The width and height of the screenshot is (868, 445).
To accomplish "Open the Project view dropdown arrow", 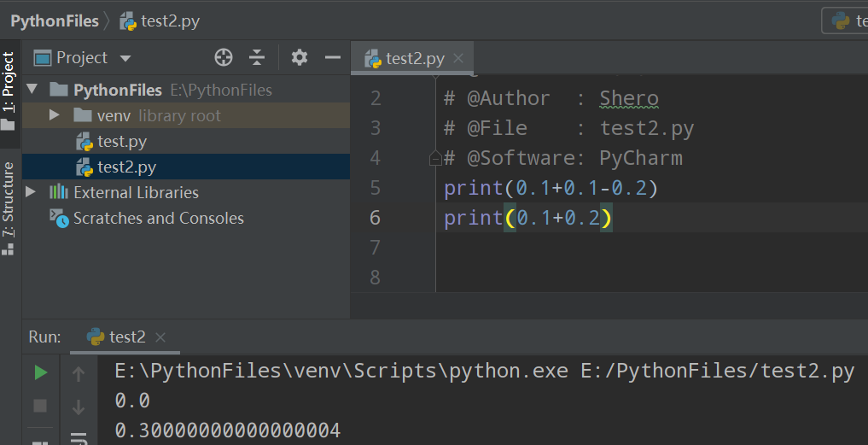I will (125, 58).
